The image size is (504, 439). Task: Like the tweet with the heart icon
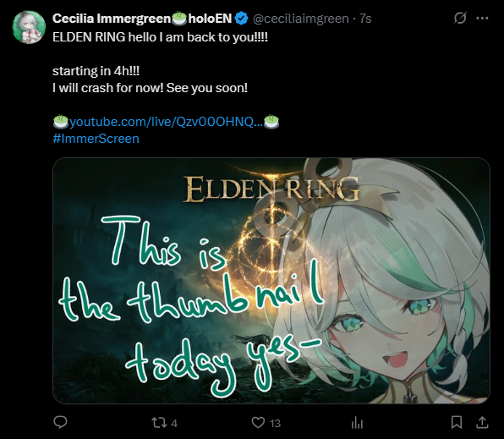pos(258,423)
